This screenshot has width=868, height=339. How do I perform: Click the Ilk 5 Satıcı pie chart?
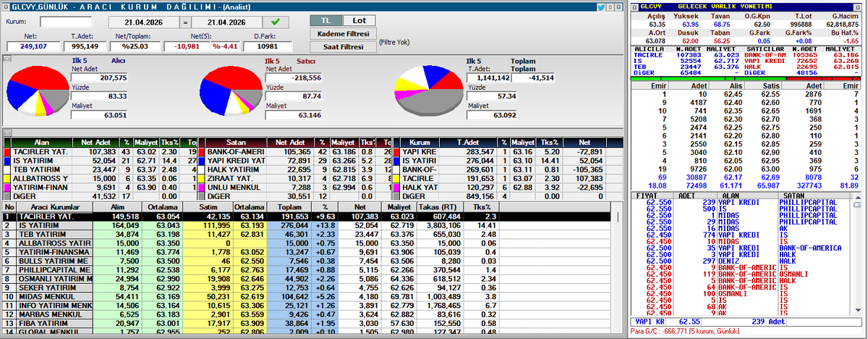[230, 91]
